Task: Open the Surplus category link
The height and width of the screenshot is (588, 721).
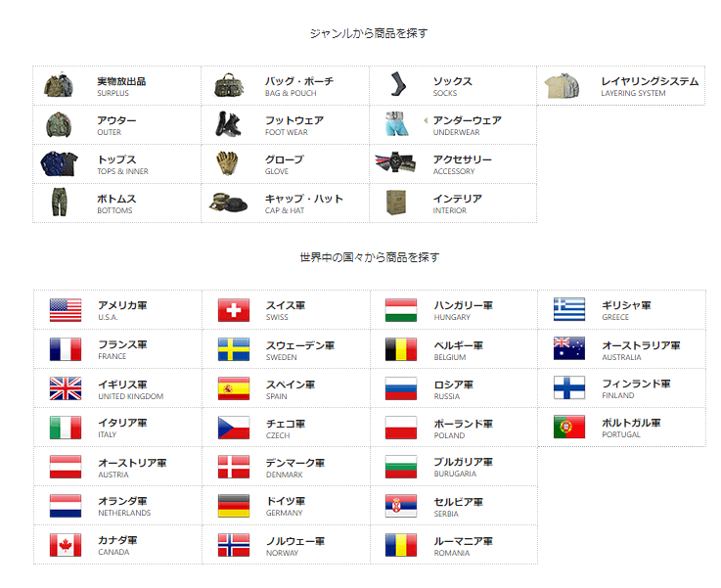Action: click(x=121, y=86)
